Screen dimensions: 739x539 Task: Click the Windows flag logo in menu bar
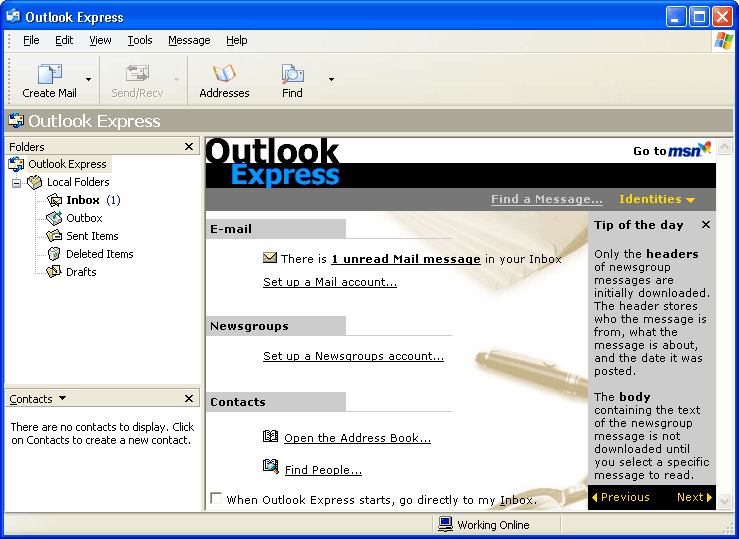click(x=723, y=41)
